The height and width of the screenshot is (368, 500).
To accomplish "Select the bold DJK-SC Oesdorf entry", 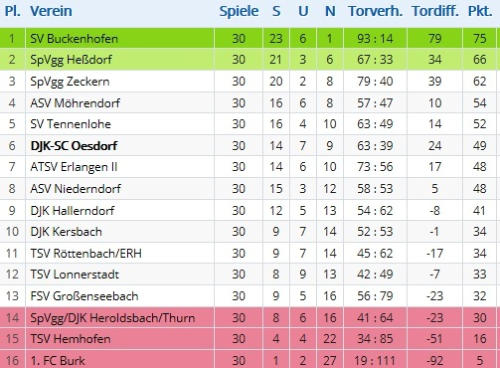I will point(74,146).
